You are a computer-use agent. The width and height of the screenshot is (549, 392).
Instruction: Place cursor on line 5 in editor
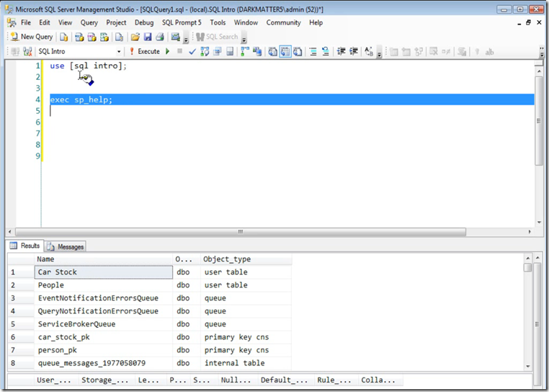tap(292, 111)
